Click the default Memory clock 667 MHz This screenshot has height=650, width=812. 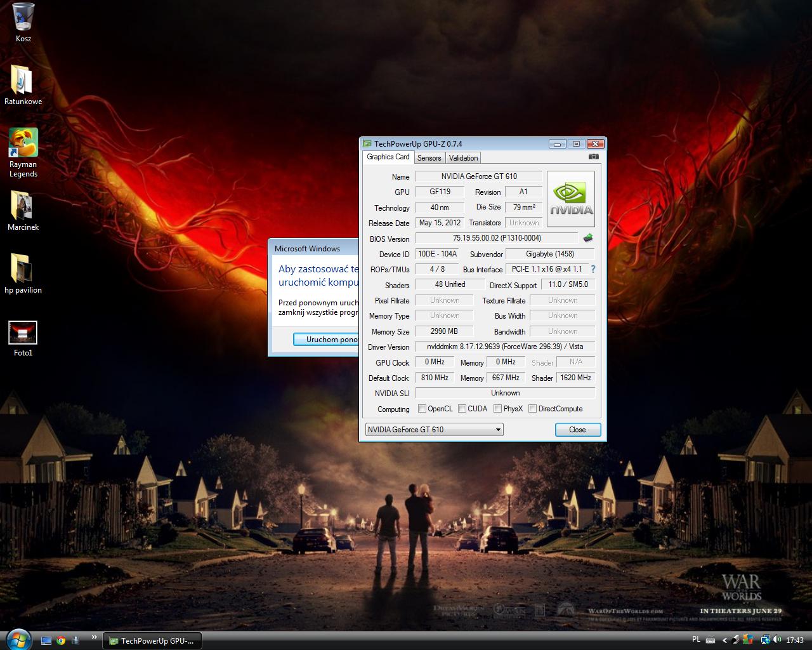506,378
